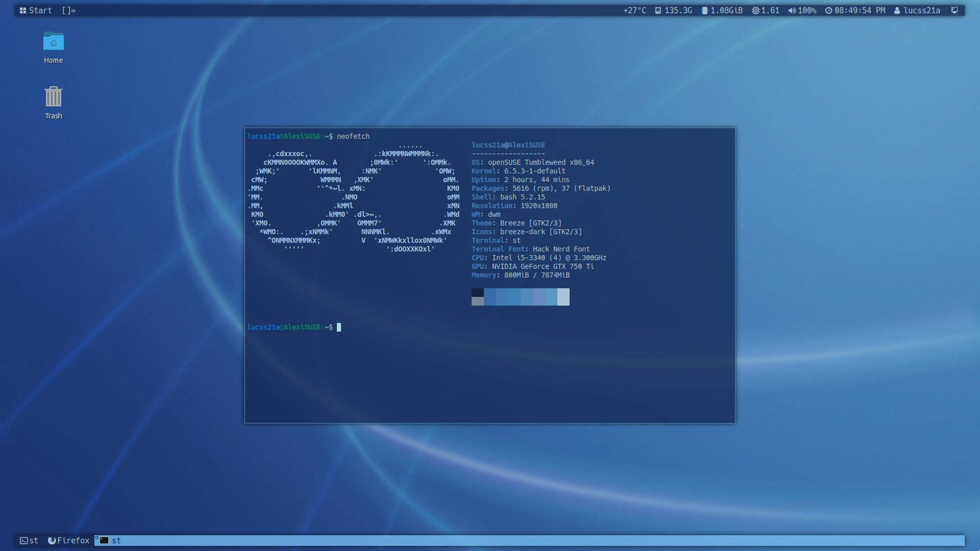Image resolution: width=980 pixels, height=551 pixels.
Task: Click the lucss21a@AlexiSUSE neofetch header
Action: (508, 145)
